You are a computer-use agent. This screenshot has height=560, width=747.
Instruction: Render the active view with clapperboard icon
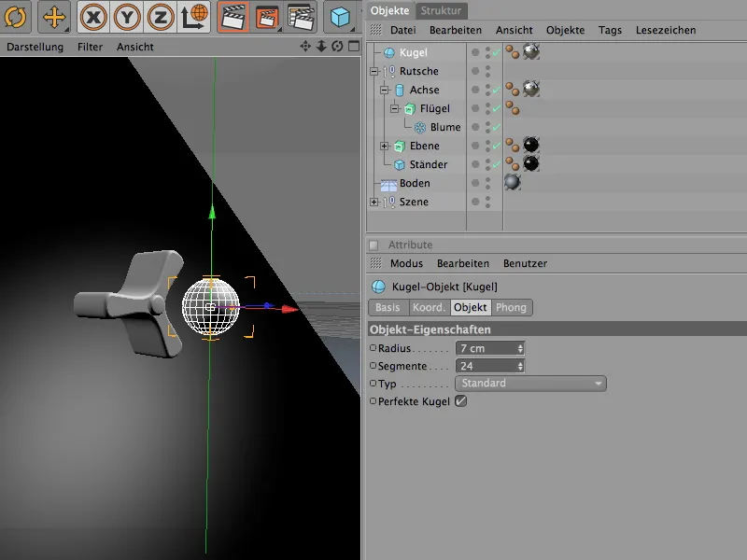click(233, 16)
